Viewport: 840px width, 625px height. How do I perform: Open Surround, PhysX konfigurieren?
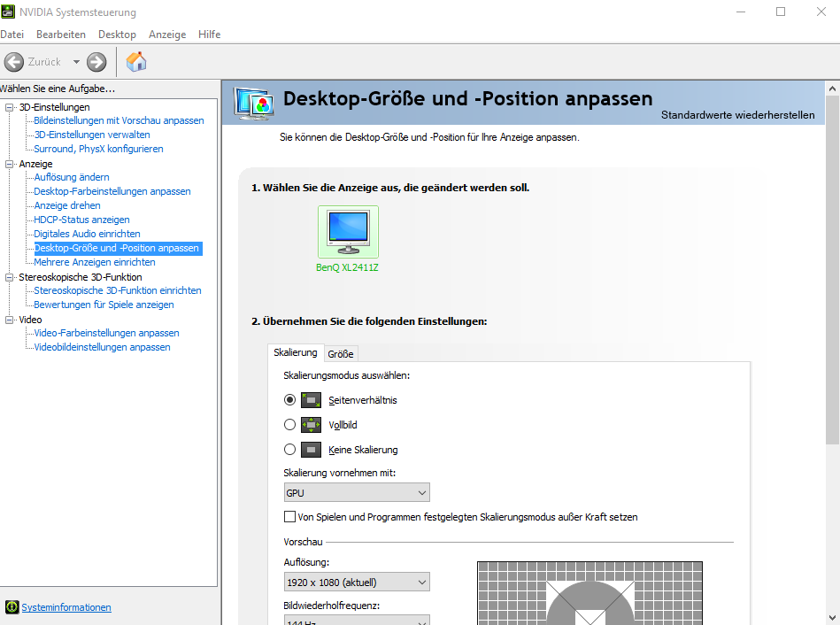(98, 149)
